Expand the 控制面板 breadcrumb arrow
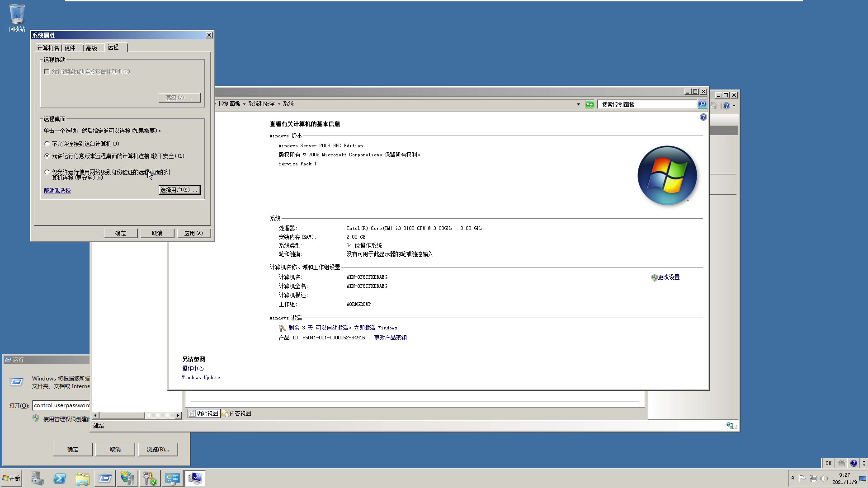868x488 pixels. click(244, 104)
